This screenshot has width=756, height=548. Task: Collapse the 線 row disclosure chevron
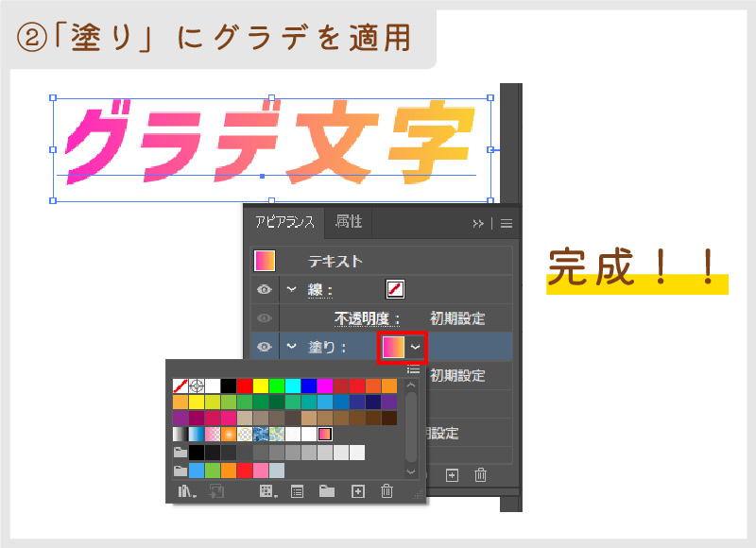pyautogui.click(x=291, y=290)
